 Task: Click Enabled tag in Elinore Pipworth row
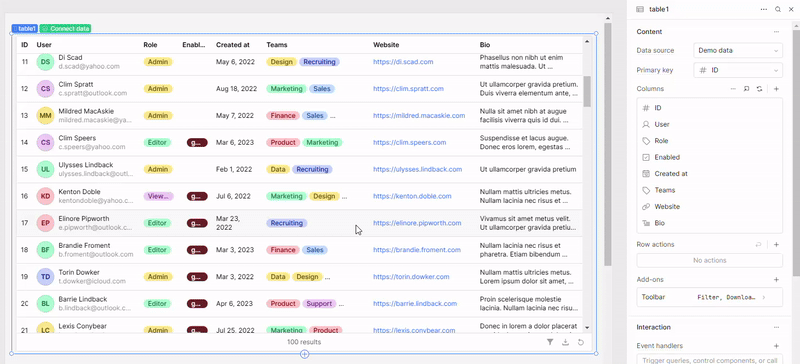tap(197, 223)
